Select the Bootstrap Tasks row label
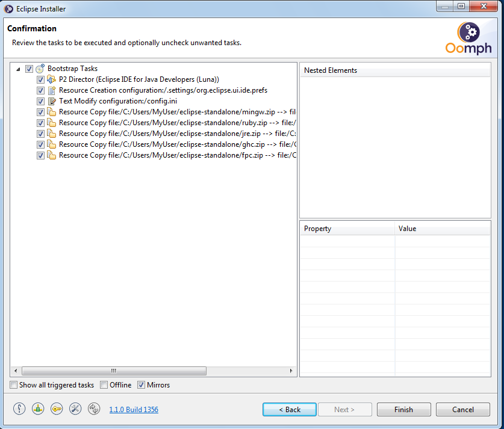 [73, 69]
